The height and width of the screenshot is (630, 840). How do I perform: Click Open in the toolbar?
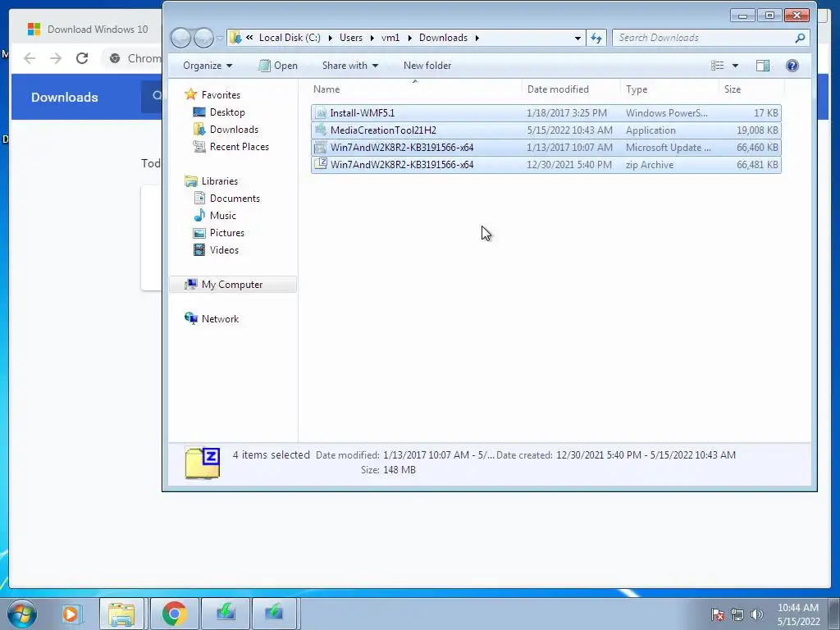click(x=277, y=66)
